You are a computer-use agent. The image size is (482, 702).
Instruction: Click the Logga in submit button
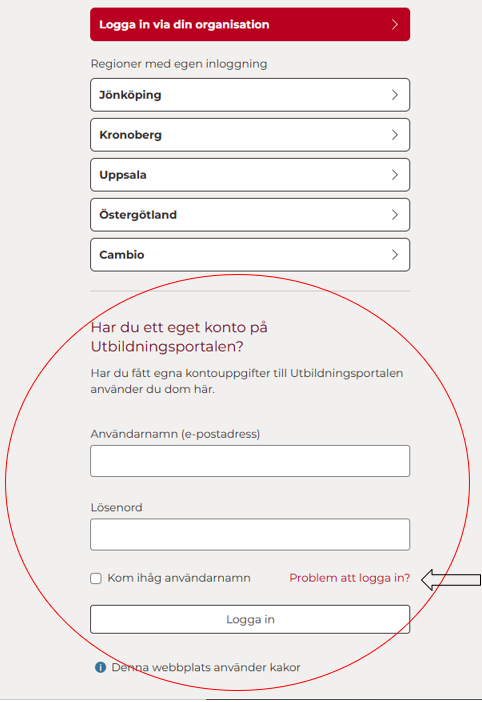250,620
